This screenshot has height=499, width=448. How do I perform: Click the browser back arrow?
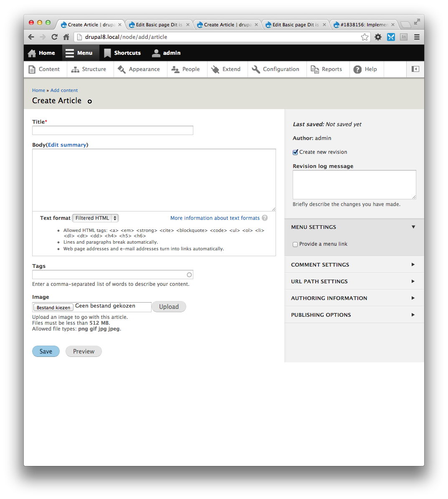31,37
